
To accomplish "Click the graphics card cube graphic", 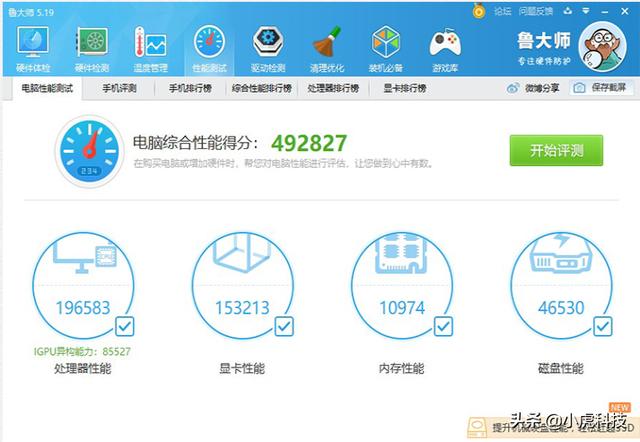I will [242, 252].
